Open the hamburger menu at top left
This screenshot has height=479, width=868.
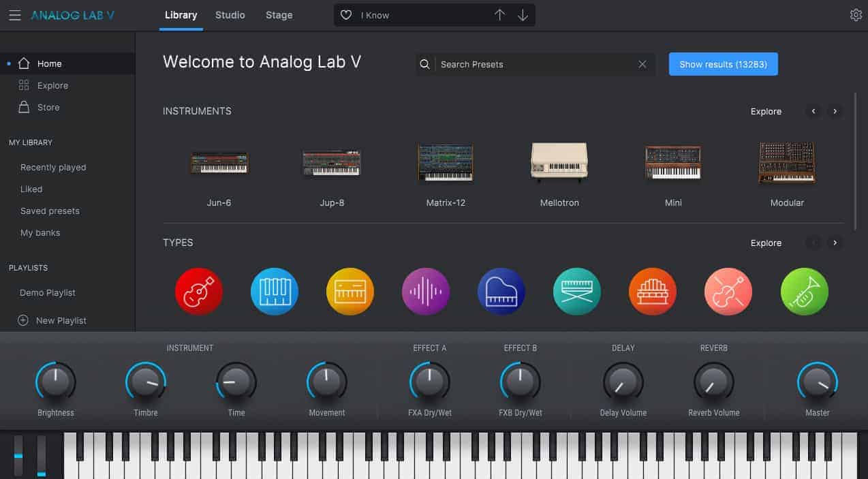coord(14,14)
